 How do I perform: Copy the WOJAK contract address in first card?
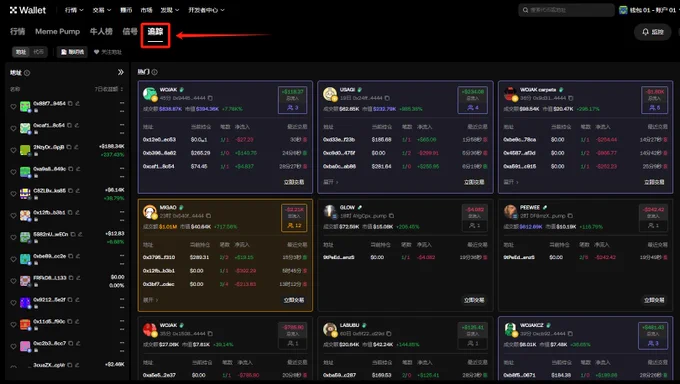(210, 98)
